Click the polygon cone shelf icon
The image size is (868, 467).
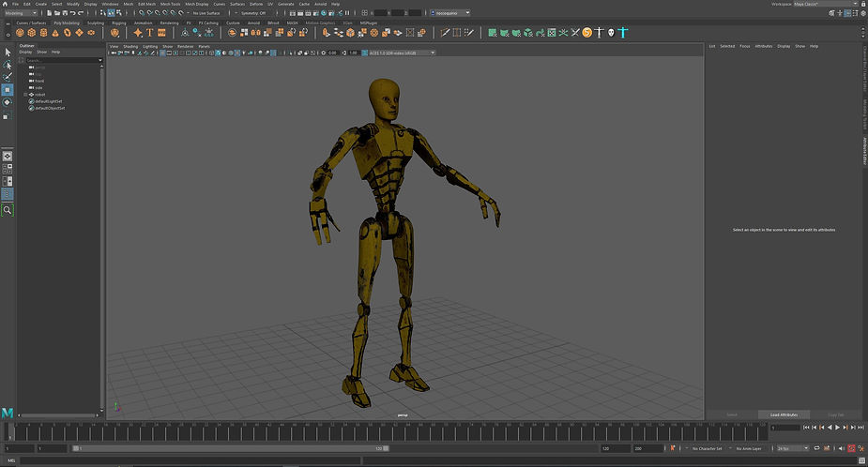55,33
